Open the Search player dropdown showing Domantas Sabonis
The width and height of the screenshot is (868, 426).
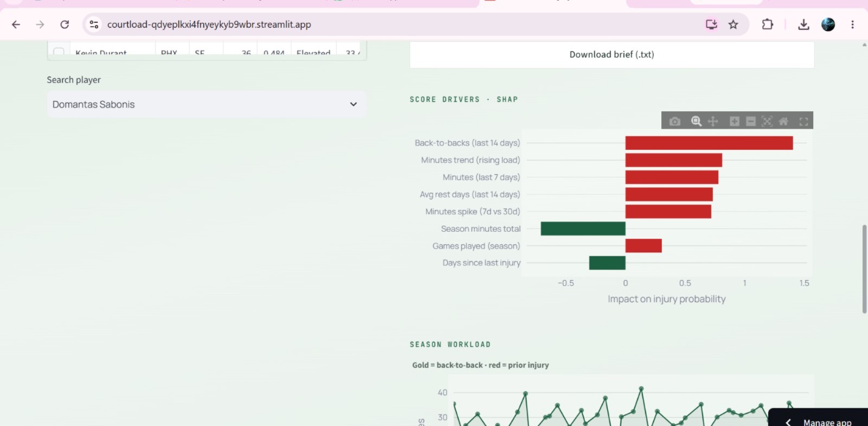point(206,104)
